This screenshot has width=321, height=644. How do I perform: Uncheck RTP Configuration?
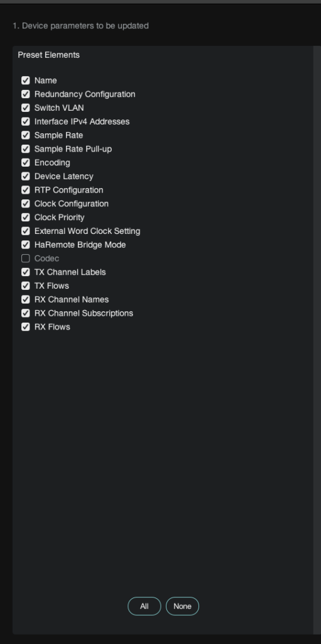[26, 190]
